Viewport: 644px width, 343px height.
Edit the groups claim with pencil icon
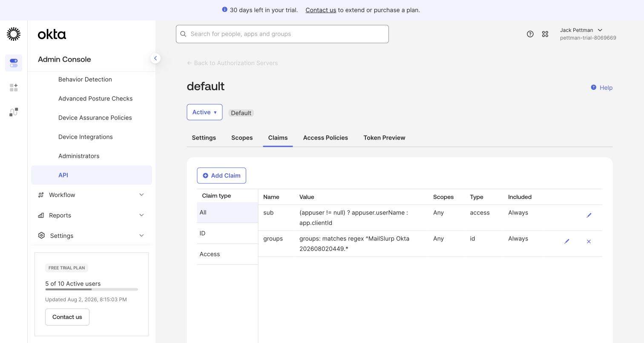(x=567, y=241)
